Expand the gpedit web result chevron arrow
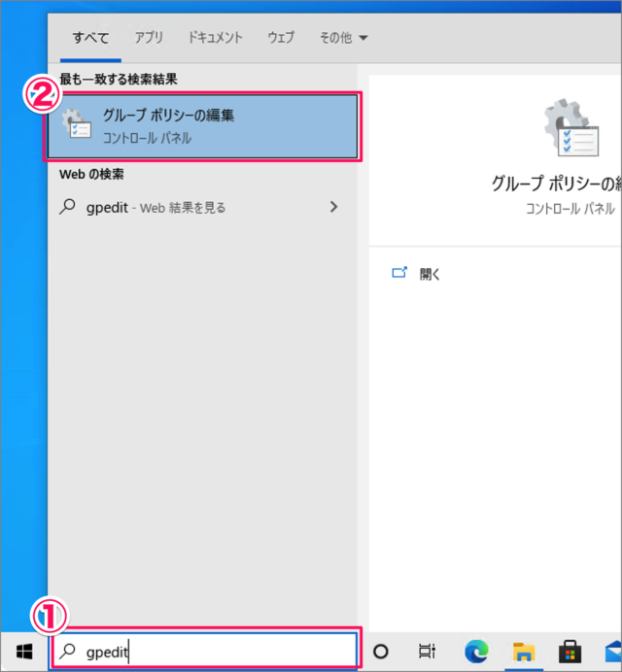 pyautogui.click(x=334, y=207)
